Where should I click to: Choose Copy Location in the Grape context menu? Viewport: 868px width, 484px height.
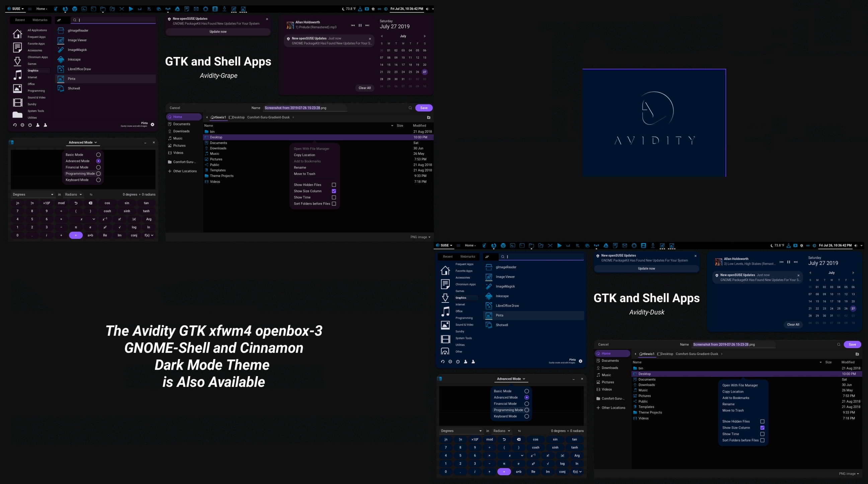point(304,155)
